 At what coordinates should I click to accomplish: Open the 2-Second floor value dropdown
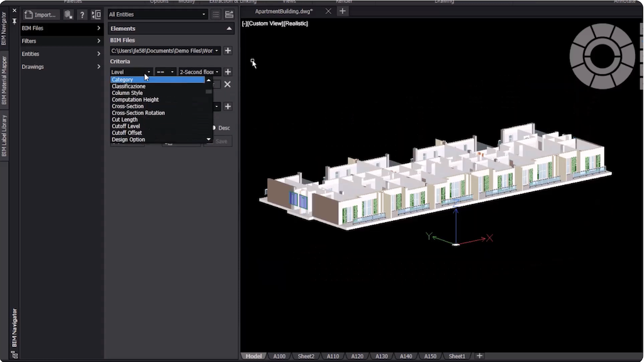tap(199, 72)
